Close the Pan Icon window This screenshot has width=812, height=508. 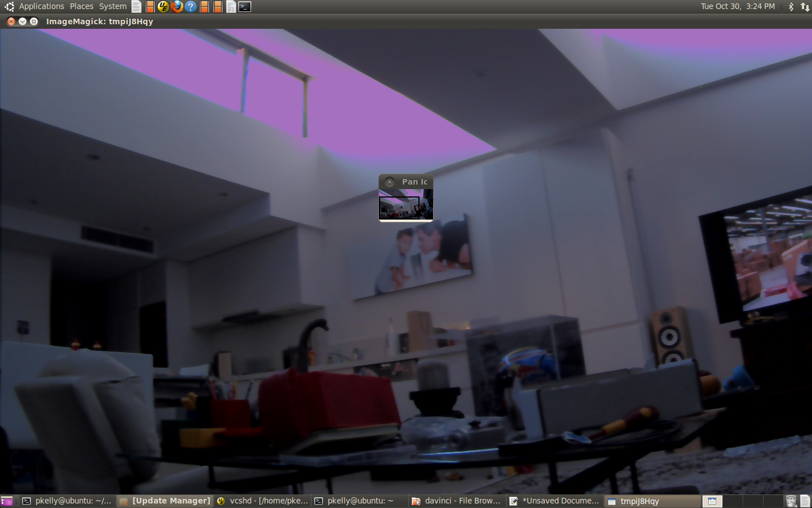coord(390,182)
